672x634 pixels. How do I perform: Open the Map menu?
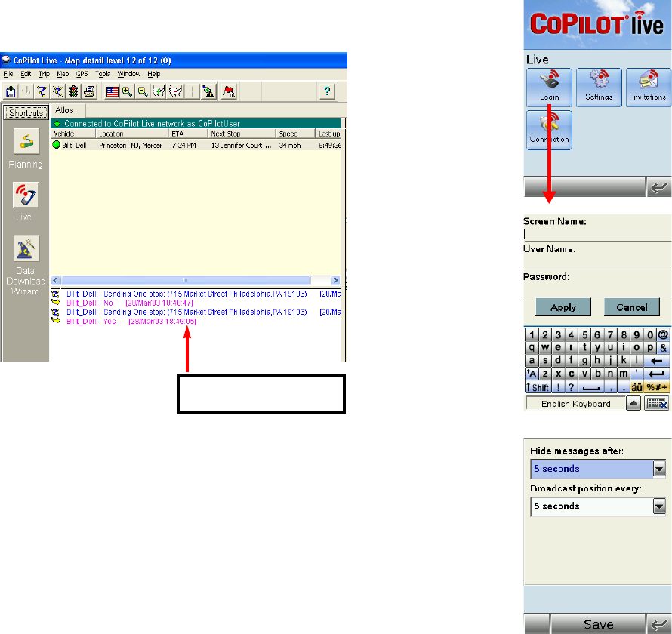pos(63,74)
